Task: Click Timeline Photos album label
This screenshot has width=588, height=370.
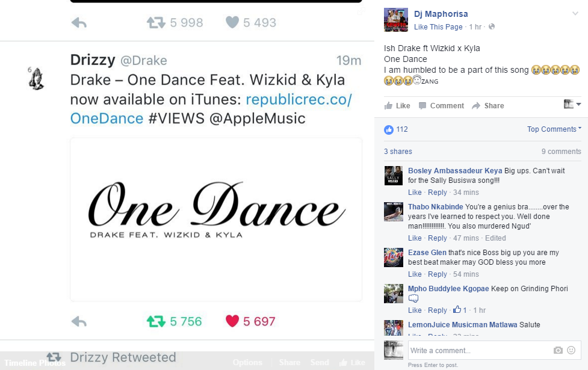Action: [x=35, y=363]
